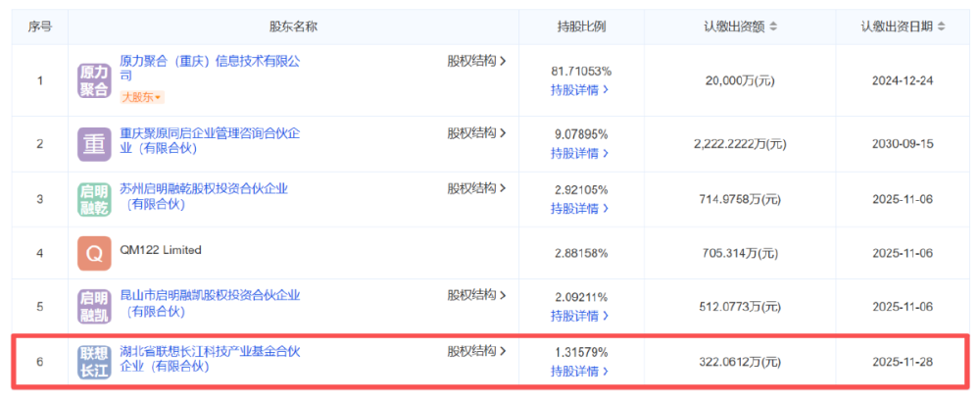This screenshot has width=980, height=401.
Task: Click QM122 Limited shareholder name
Action: point(160,250)
